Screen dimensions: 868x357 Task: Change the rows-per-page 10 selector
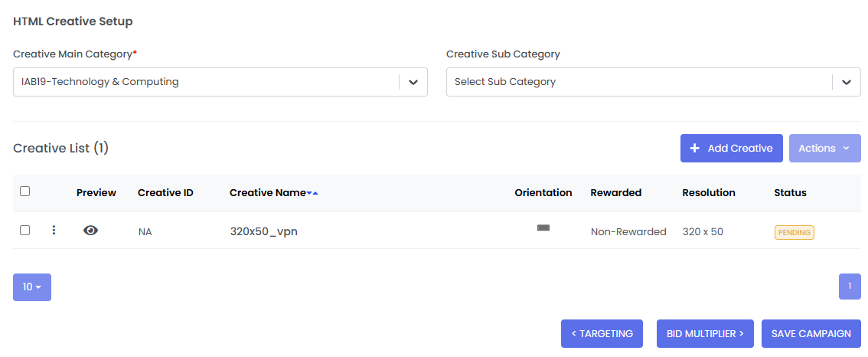tap(32, 287)
